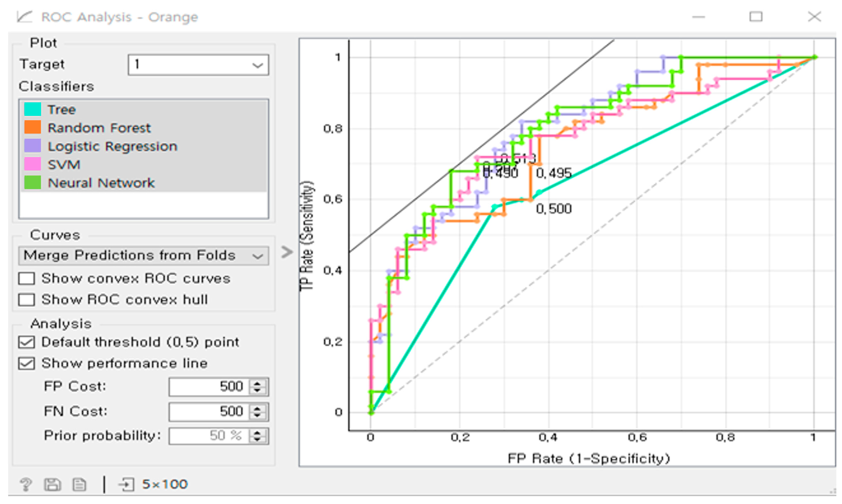The width and height of the screenshot is (842, 504).
Task: Expand Merge Predictions from Folds dropdown
Action: pos(143,255)
